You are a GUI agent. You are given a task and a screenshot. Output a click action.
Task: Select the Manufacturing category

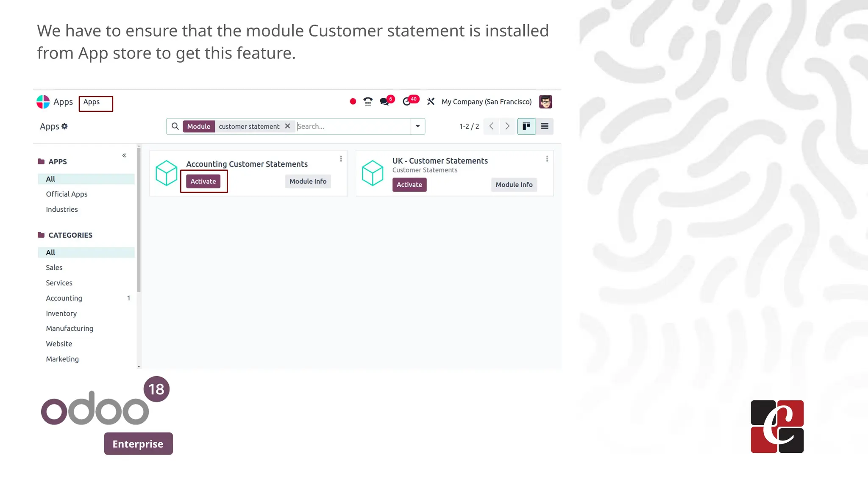click(x=70, y=329)
